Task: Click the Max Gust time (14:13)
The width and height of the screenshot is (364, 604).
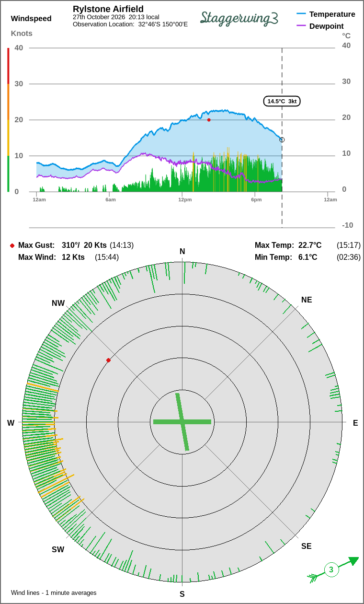Action: [x=122, y=245]
